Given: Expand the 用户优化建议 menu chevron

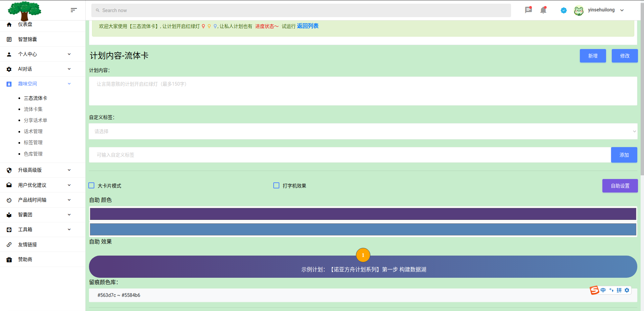Looking at the screenshot, I should point(69,185).
